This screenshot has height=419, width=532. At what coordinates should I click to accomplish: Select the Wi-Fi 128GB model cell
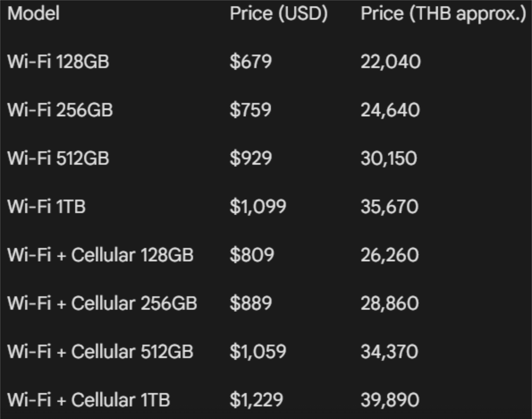(x=58, y=61)
